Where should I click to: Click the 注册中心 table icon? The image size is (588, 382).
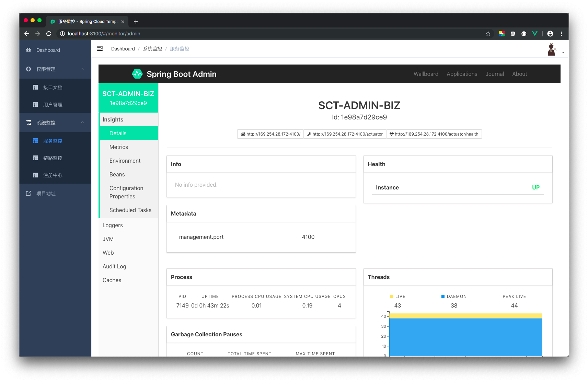(x=35, y=175)
